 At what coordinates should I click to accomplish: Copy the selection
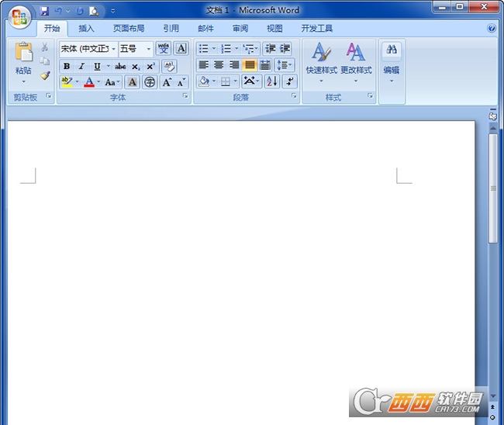pos(45,61)
